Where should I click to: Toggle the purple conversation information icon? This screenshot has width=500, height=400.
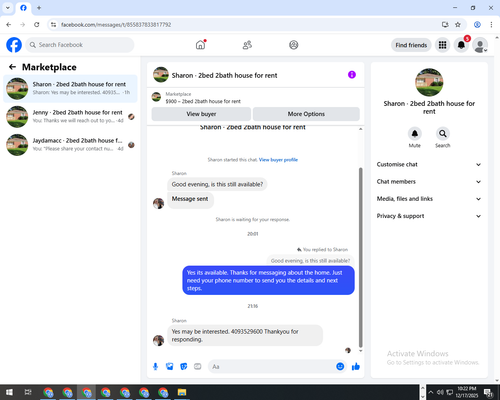coord(352,75)
